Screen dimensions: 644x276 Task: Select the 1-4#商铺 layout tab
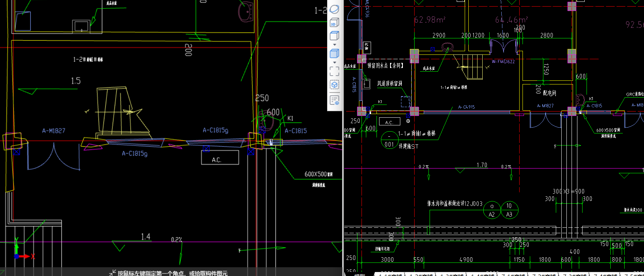[x=482, y=275]
